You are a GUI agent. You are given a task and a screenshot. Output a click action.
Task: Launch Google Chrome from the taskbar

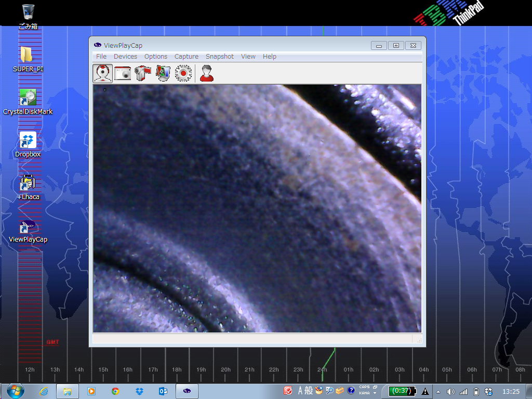pos(115,392)
